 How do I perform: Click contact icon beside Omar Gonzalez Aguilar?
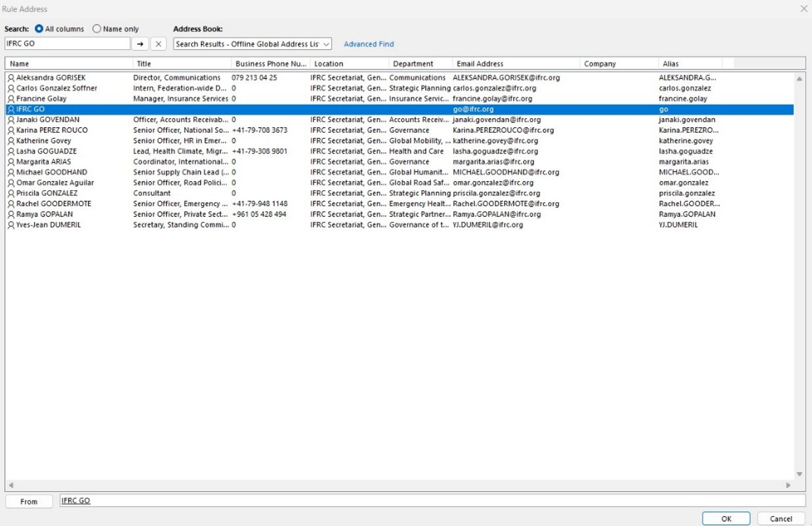coord(11,183)
